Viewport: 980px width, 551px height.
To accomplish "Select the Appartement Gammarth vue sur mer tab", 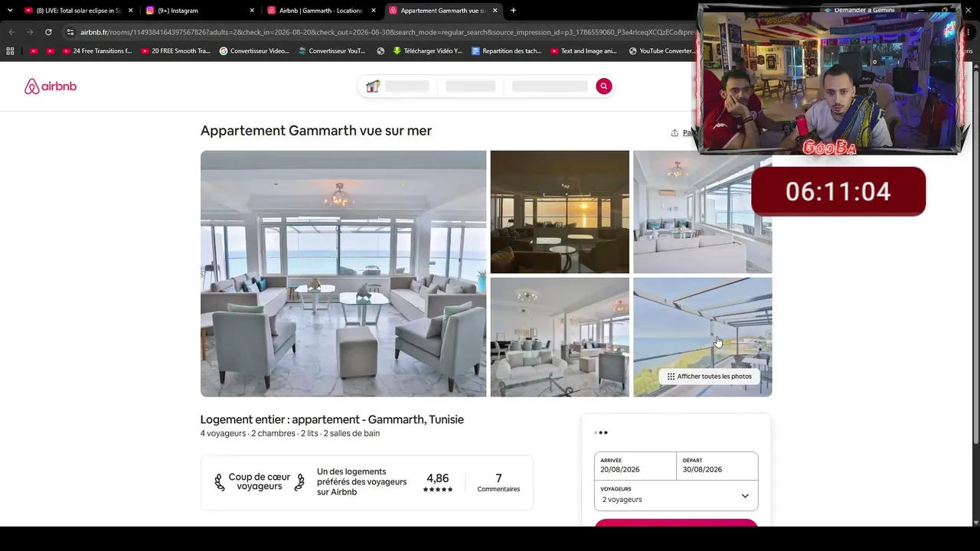I will point(443,11).
